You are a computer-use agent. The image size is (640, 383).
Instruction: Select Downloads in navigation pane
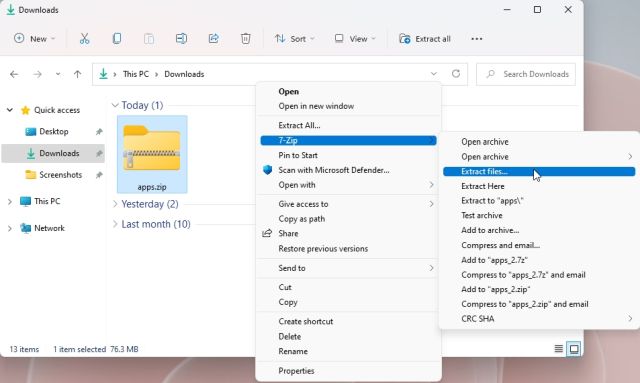(x=53, y=153)
